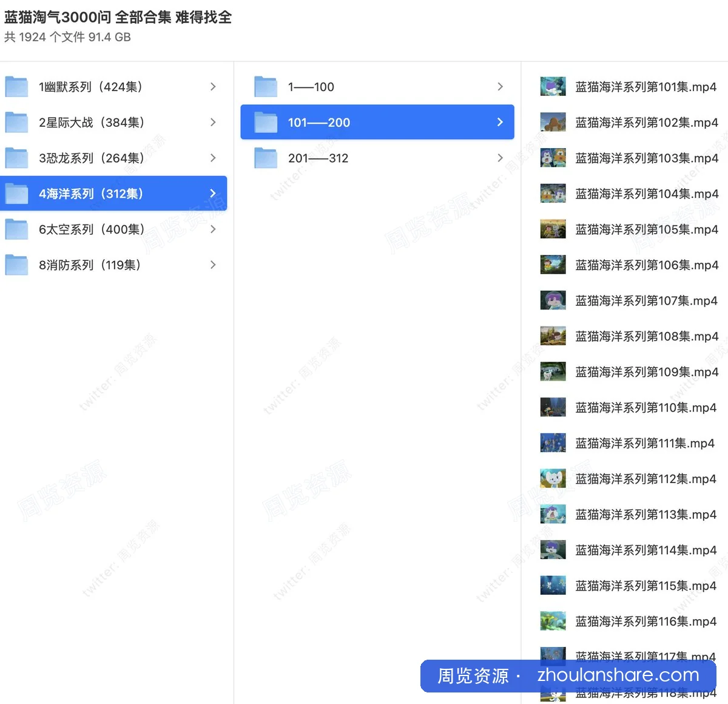Click chevron on selected 4海洋系列 row
The image size is (728, 704).
point(213,194)
